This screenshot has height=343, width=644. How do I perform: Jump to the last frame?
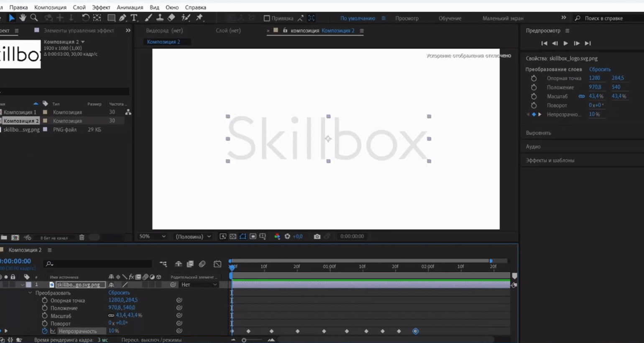click(588, 43)
